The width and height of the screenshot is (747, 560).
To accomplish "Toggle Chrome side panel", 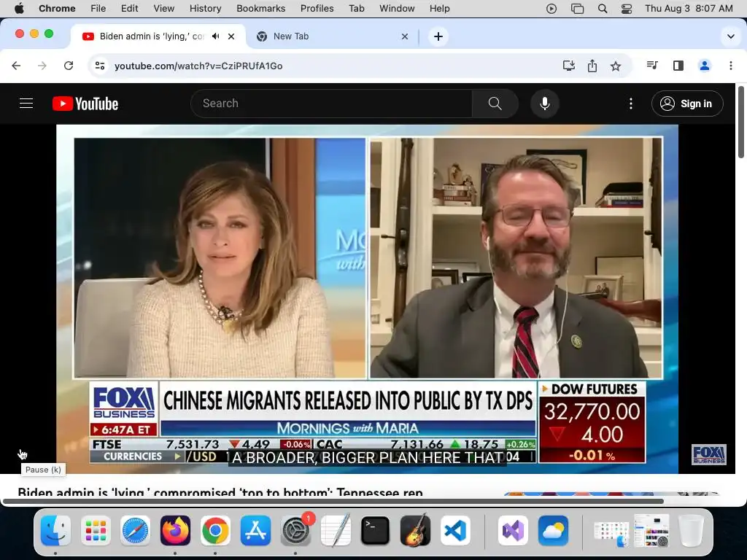I will pyautogui.click(x=678, y=66).
